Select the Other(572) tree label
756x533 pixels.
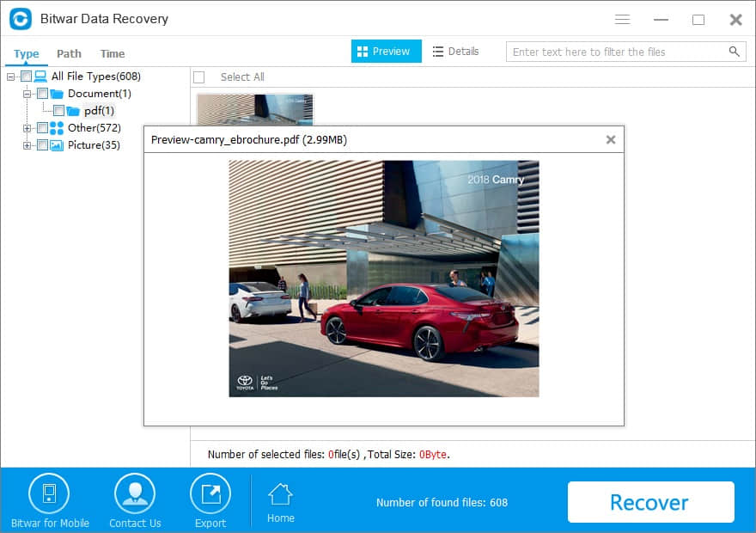[x=94, y=128]
